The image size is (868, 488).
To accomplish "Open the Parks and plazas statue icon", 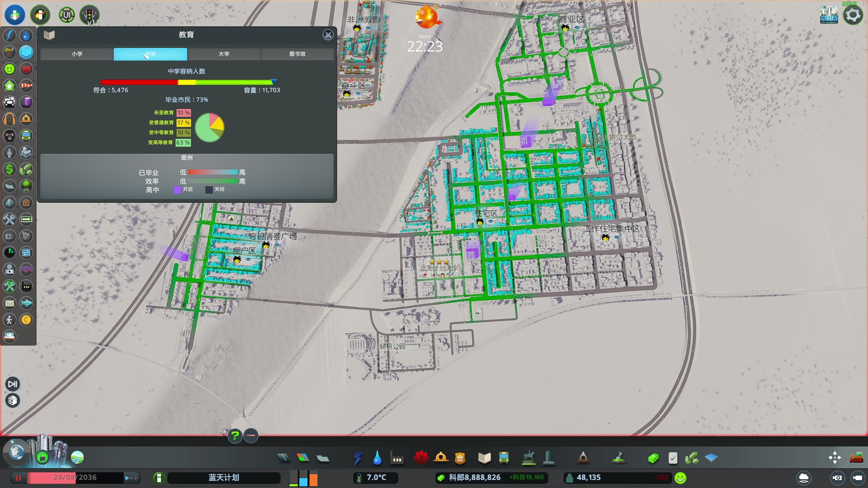I will click(x=528, y=457).
